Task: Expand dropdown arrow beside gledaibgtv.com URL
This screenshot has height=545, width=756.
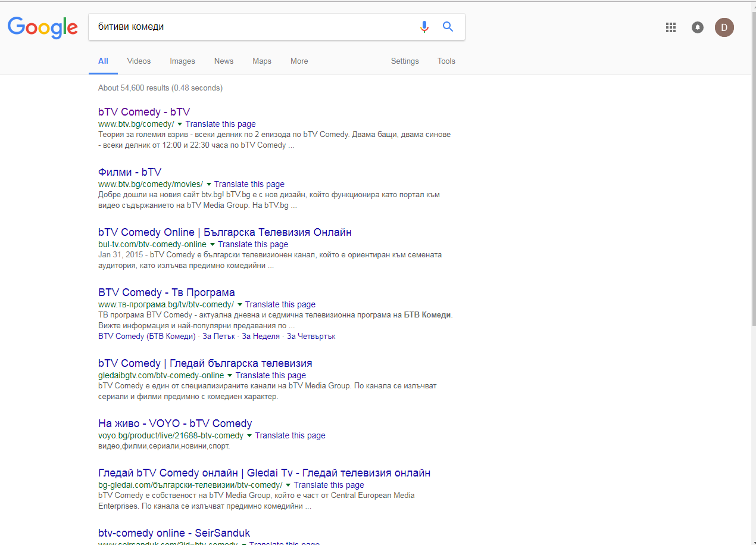Action: pos(230,376)
